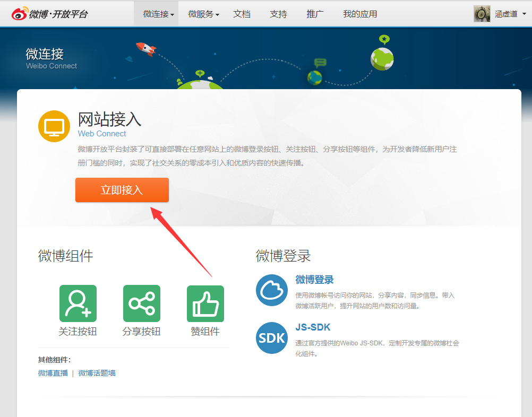Click the user avatar picture
This screenshot has width=532, height=417.
(x=482, y=14)
